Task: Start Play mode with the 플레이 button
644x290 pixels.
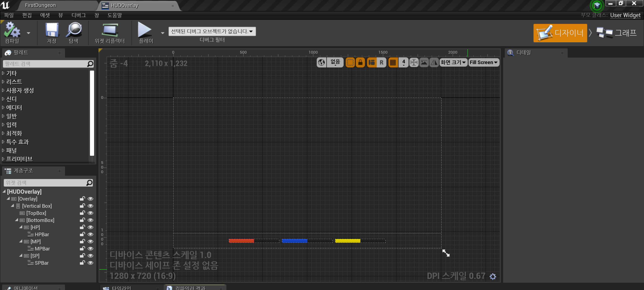Action: pos(145,32)
